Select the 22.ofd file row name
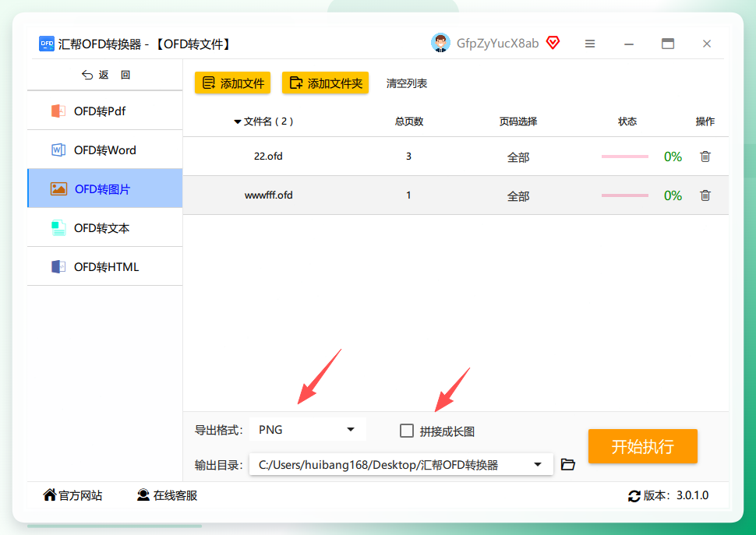This screenshot has width=756, height=535. tap(269, 156)
